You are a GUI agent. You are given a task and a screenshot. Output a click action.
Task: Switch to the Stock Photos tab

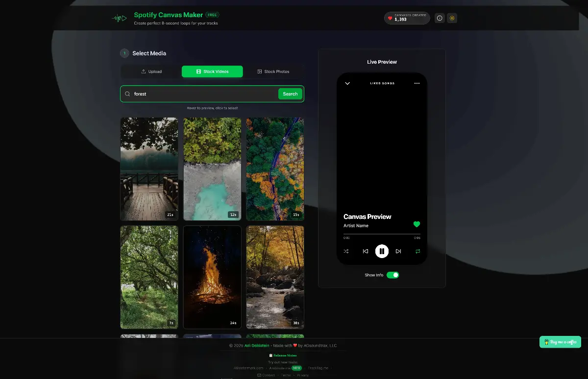(273, 71)
